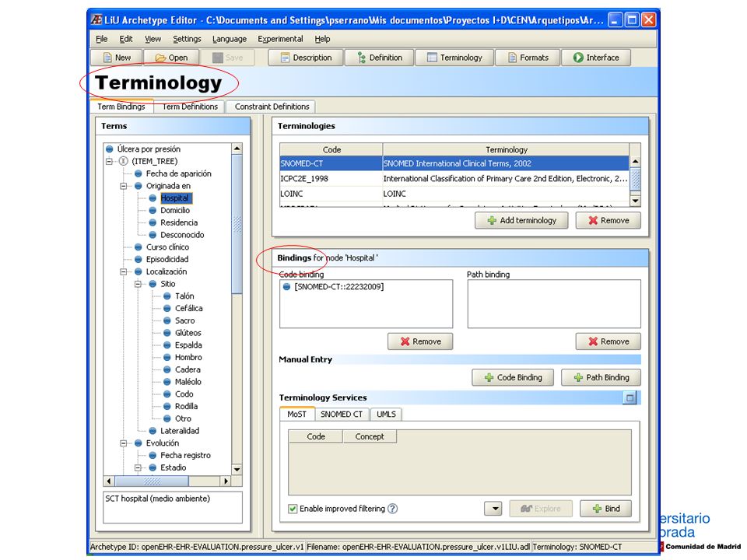Open the Experimental menu
The width and height of the screenshot is (747, 560).
pos(280,39)
